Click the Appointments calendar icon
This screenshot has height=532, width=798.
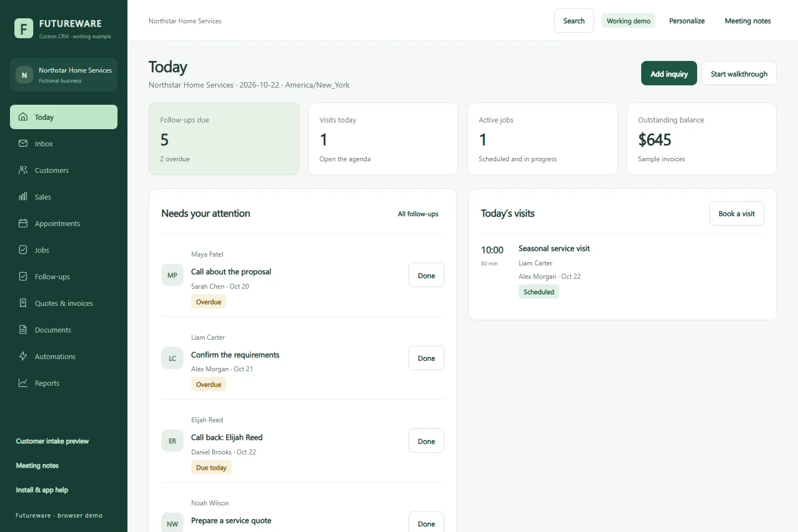point(23,223)
